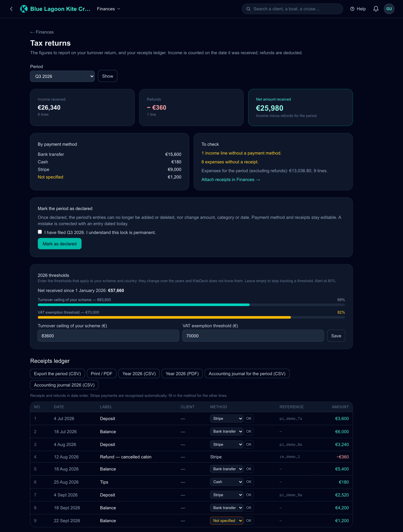
Task: Export Accounting journal 2026 (CSV)
Action: pos(64,385)
